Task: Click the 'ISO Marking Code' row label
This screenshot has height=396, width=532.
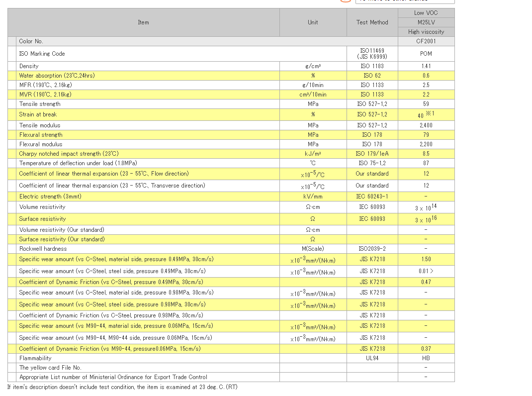Action: pyautogui.click(x=42, y=54)
